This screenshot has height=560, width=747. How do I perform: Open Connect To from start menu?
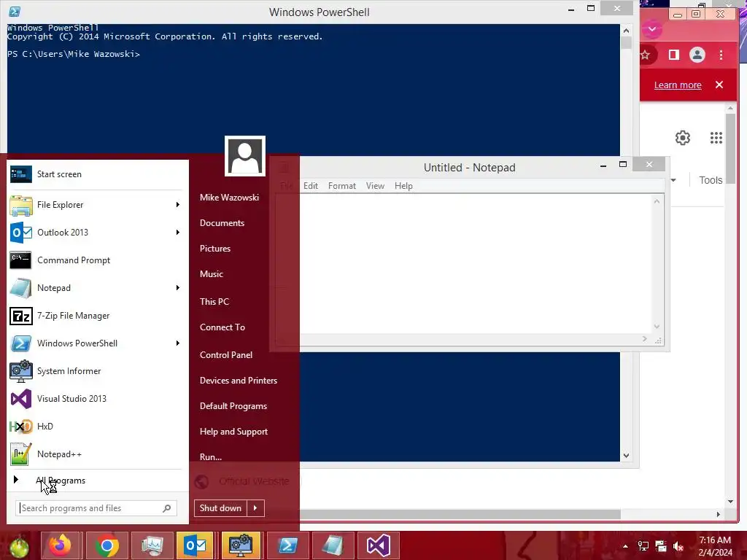[x=222, y=327]
